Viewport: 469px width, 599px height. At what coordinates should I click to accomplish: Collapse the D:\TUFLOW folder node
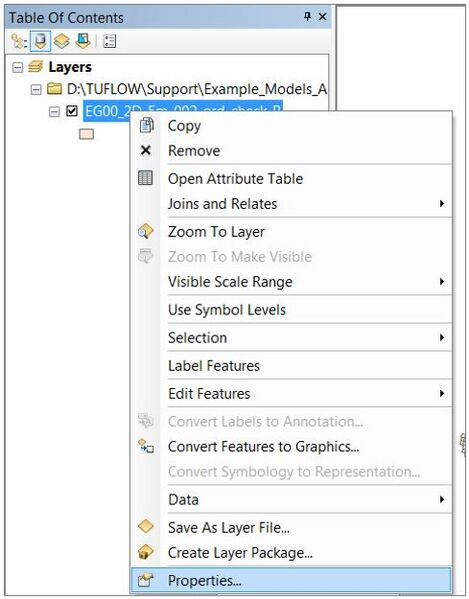point(36,90)
